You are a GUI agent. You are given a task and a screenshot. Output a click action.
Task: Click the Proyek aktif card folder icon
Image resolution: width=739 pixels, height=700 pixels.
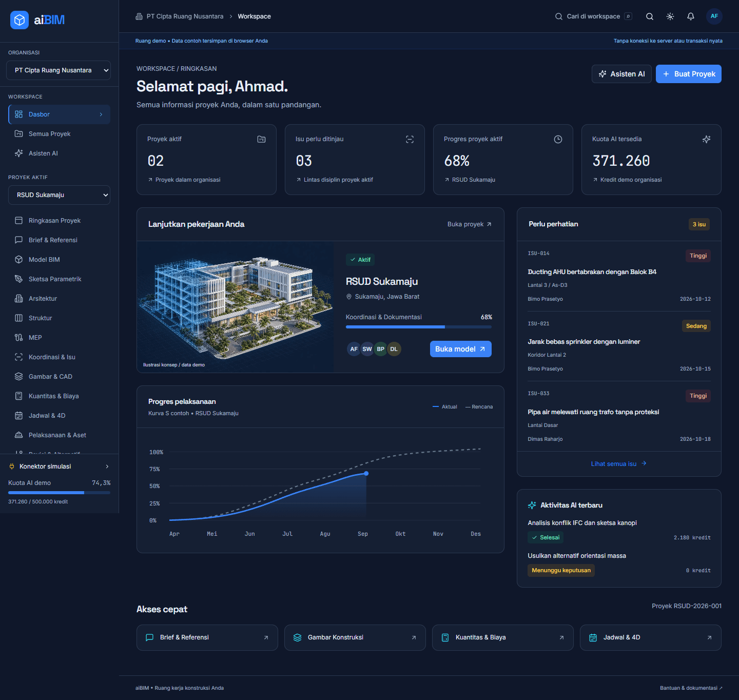pos(261,139)
